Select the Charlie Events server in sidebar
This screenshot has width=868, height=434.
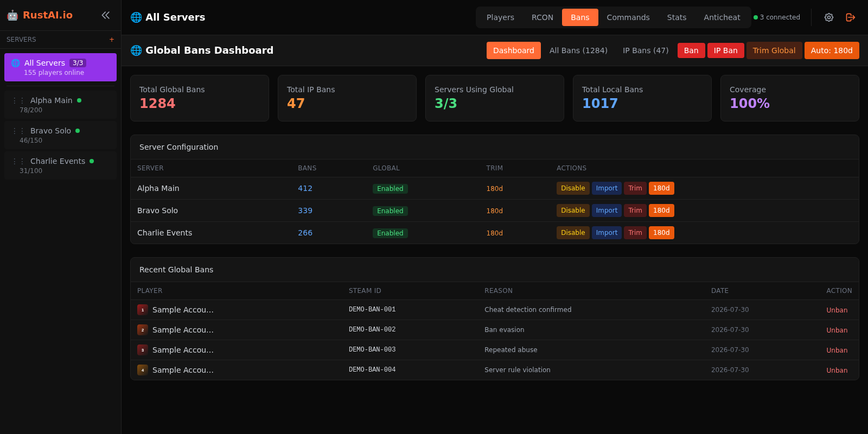tap(60, 165)
